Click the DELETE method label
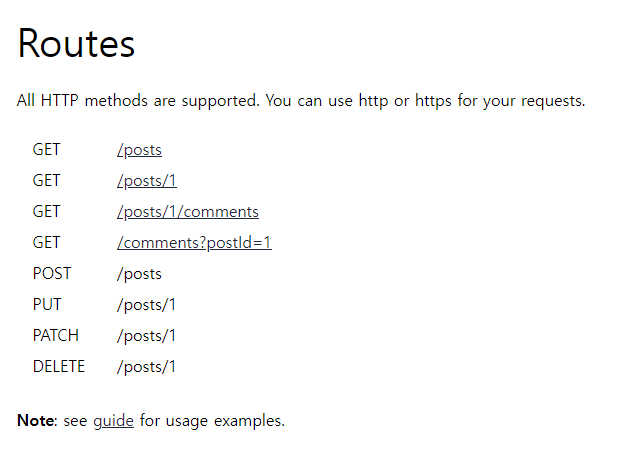This screenshot has height=449, width=638. click(59, 366)
